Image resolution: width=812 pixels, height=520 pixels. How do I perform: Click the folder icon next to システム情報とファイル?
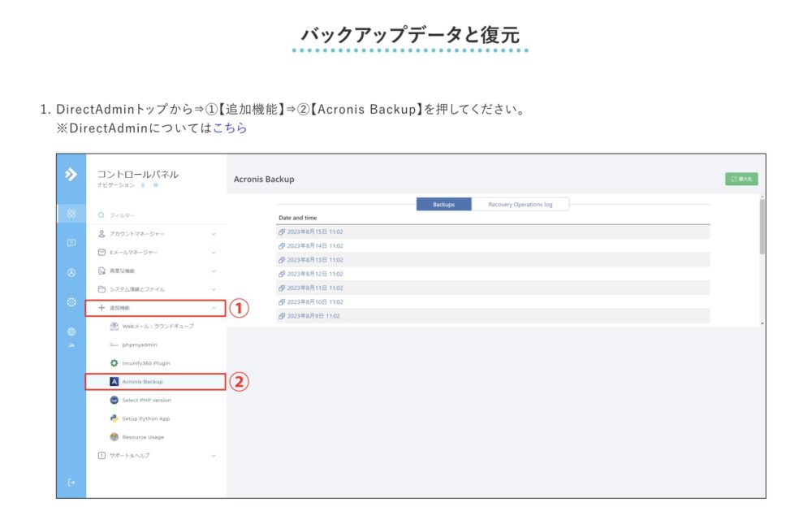[x=101, y=289]
